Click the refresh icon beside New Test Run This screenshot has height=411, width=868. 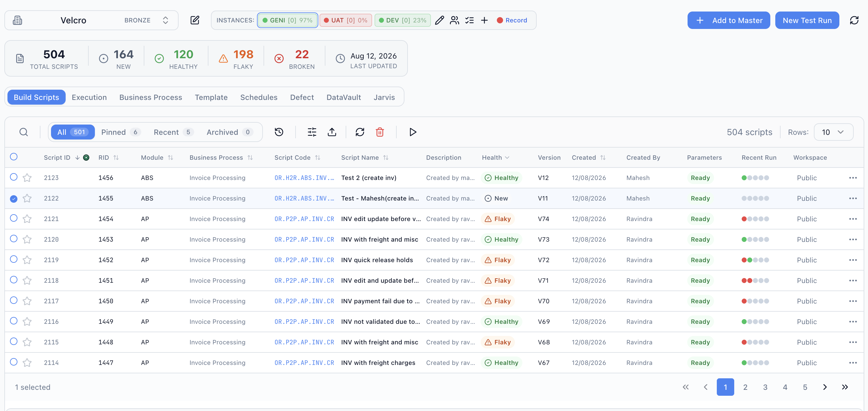[854, 20]
